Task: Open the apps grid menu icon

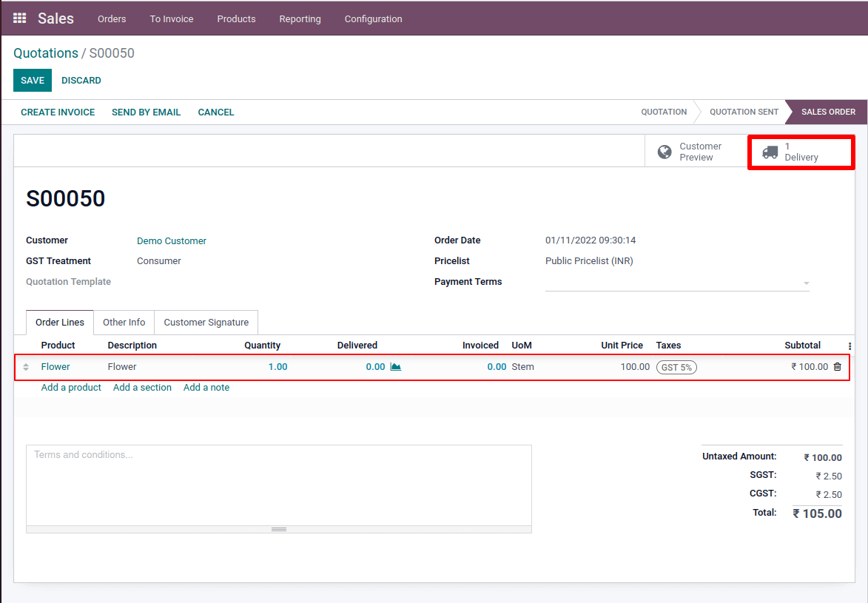Action: [x=20, y=18]
